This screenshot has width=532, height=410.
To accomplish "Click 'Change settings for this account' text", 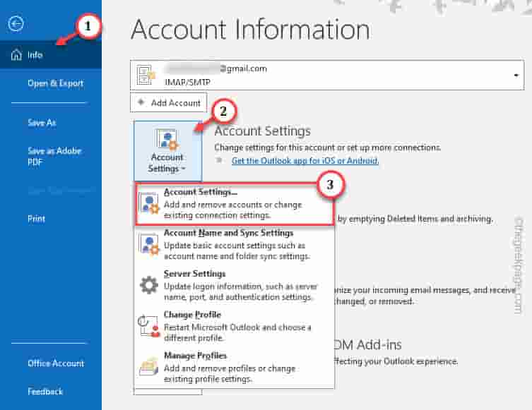I will click(x=327, y=147).
